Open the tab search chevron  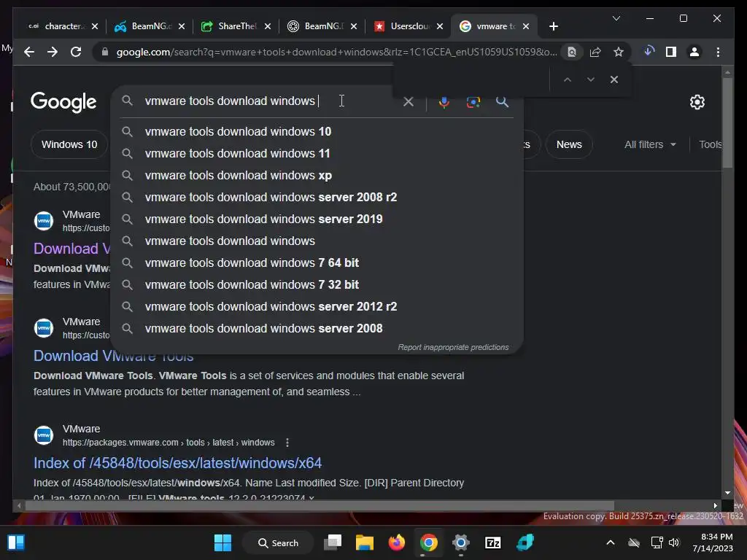click(616, 18)
